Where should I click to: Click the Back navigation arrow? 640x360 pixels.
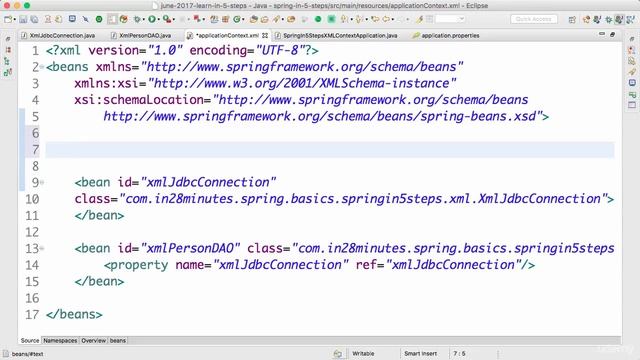386,19
